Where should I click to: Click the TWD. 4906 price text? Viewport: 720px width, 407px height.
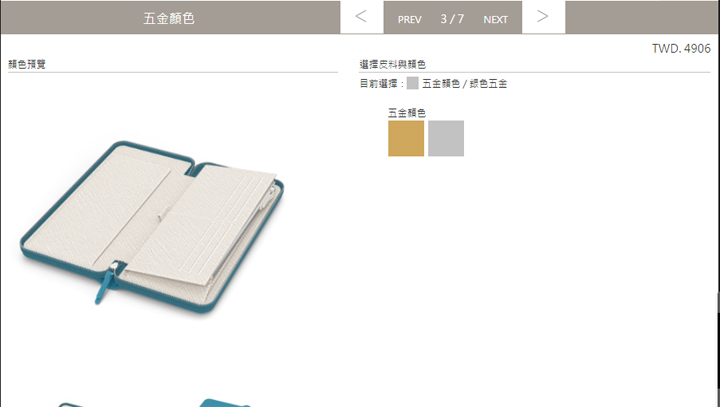tap(681, 49)
